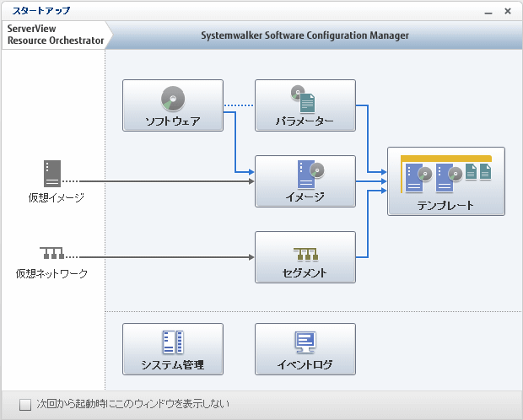Screen dimensions: 523x420
Task: Open the セグメント segment button
Action: [x=305, y=257]
